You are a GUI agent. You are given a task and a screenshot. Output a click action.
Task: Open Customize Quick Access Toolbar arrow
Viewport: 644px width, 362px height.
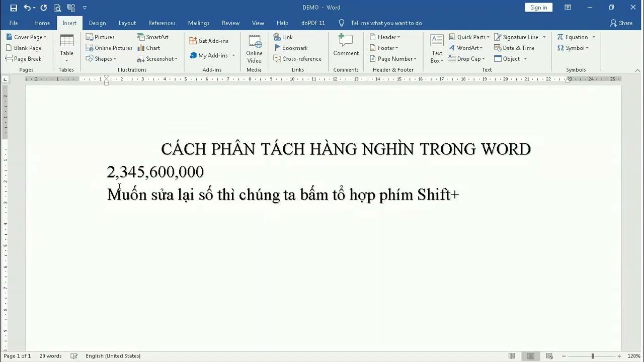click(85, 8)
